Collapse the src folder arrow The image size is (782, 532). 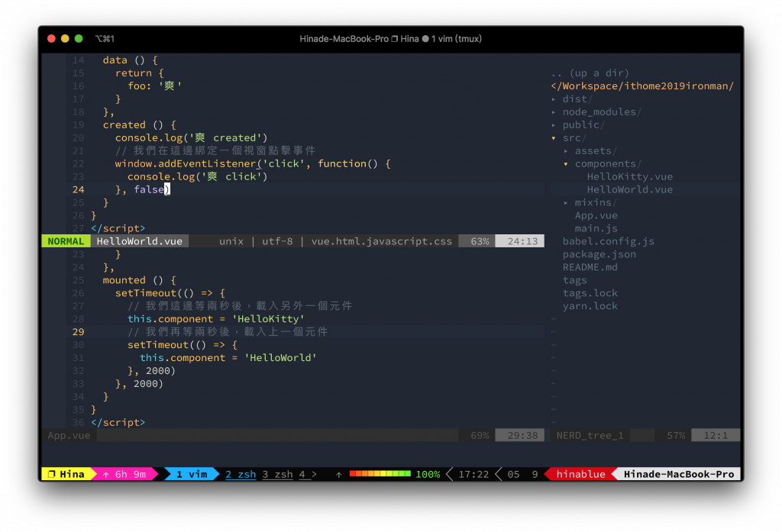[554, 138]
